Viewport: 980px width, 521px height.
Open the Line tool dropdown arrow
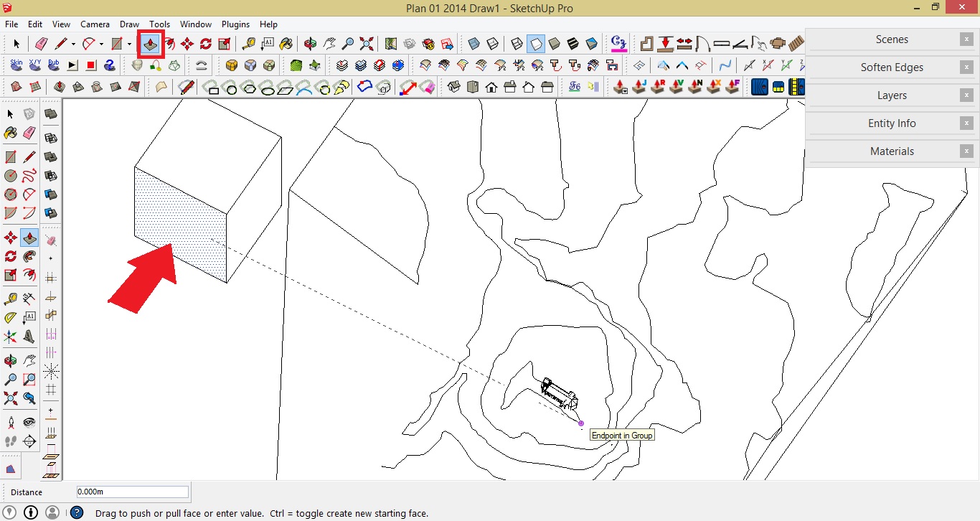point(72,44)
